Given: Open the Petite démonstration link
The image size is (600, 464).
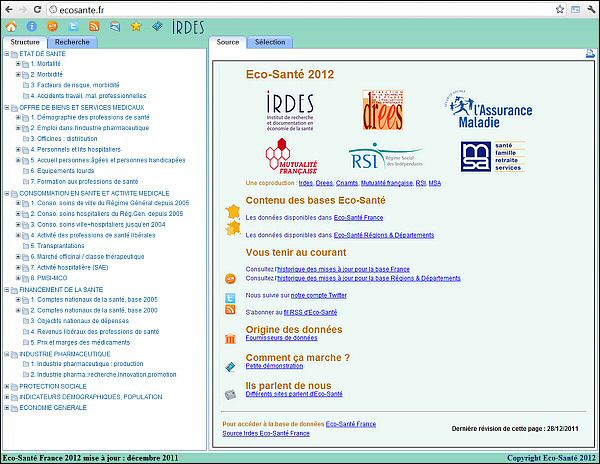Looking at the screenshot, I should (x=274, y=366).
